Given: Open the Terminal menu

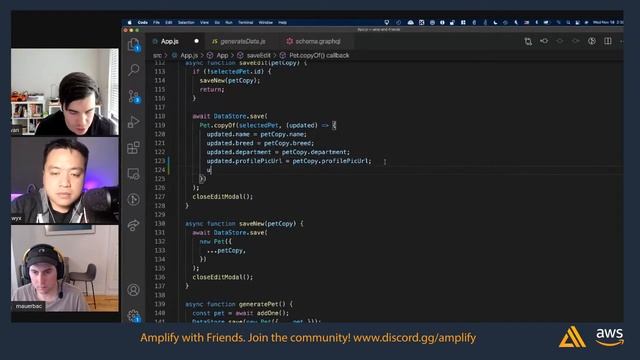Looking at the screenshot, I should pyautogui.click(x=246, y=22).
